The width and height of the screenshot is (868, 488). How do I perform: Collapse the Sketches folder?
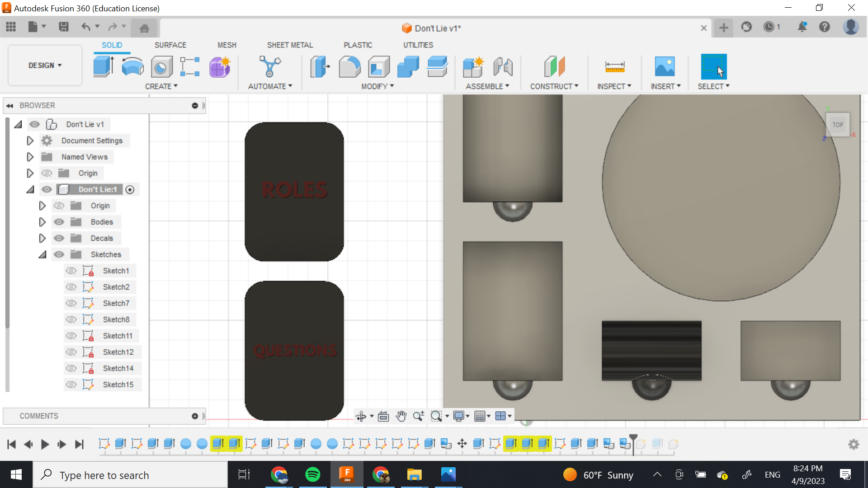[42, 254]
